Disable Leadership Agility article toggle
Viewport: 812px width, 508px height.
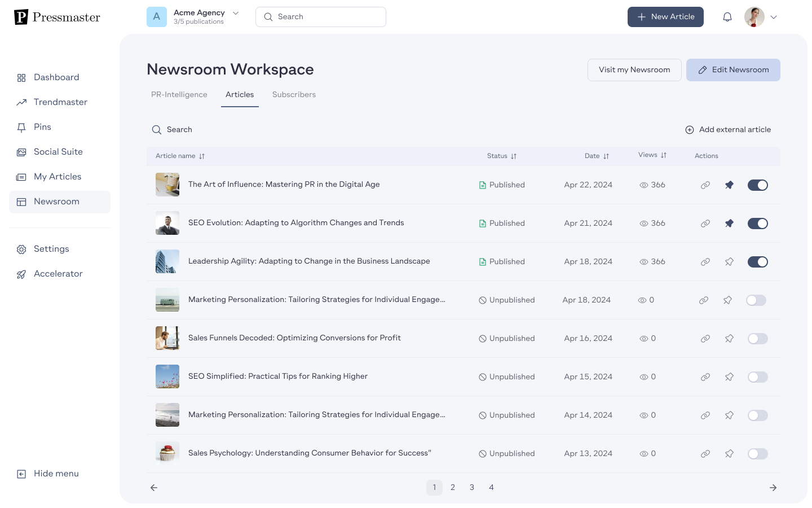tap(758, 262)
